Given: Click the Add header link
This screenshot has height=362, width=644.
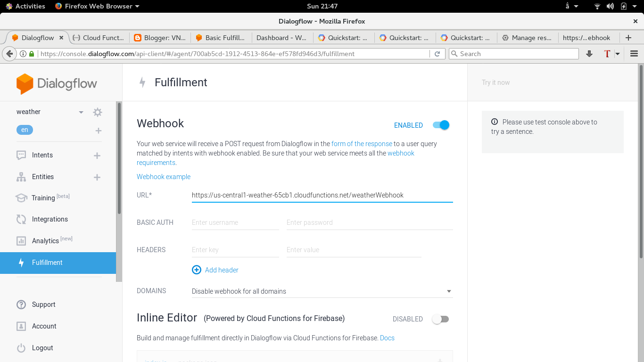Looking at the screenshot, I should [222, 270].
